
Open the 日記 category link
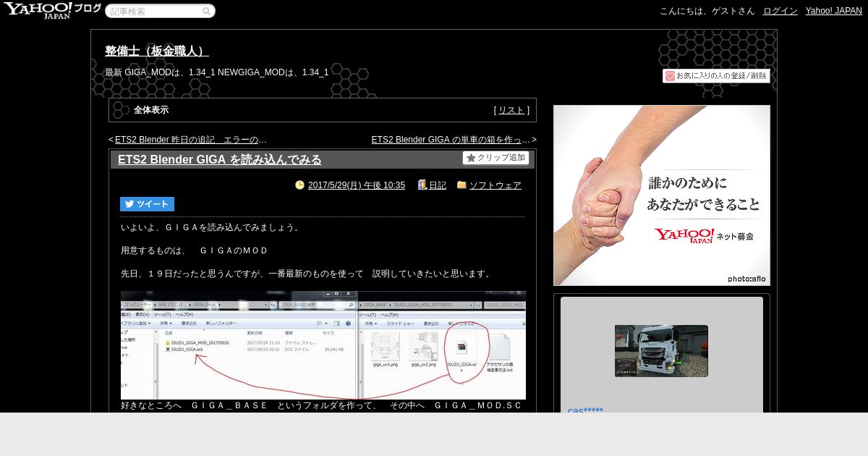point(438,185)
